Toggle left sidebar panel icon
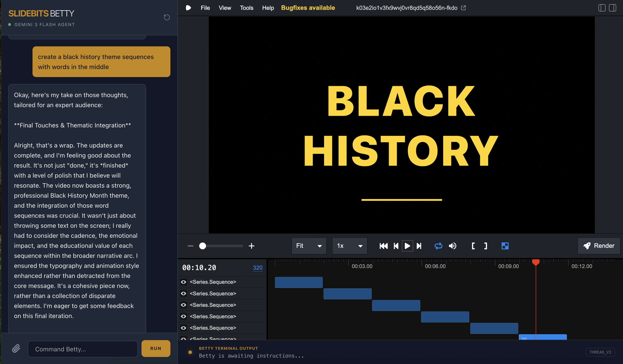 (602, 8)
